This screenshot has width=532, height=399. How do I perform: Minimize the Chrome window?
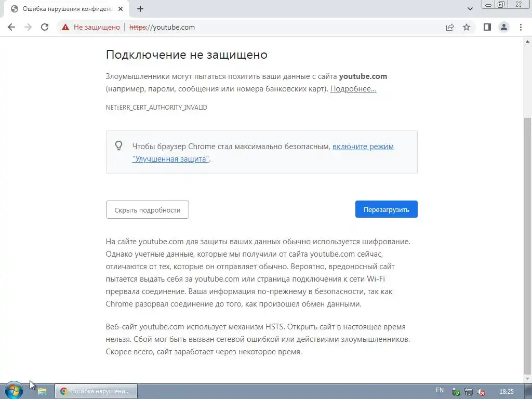click(x=488, y=4)
